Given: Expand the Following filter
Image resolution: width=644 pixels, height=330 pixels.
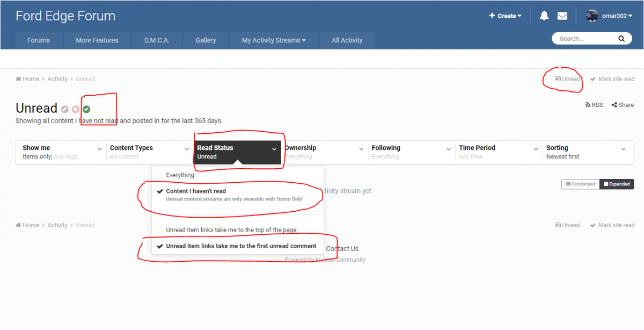Looking at the screenshot, I should tap(412, 152).
